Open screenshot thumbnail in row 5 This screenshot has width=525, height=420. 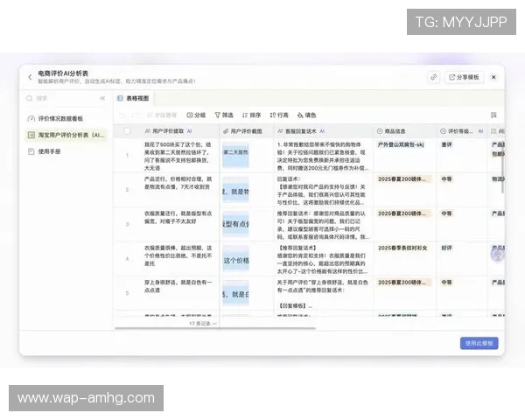(235, 293)
